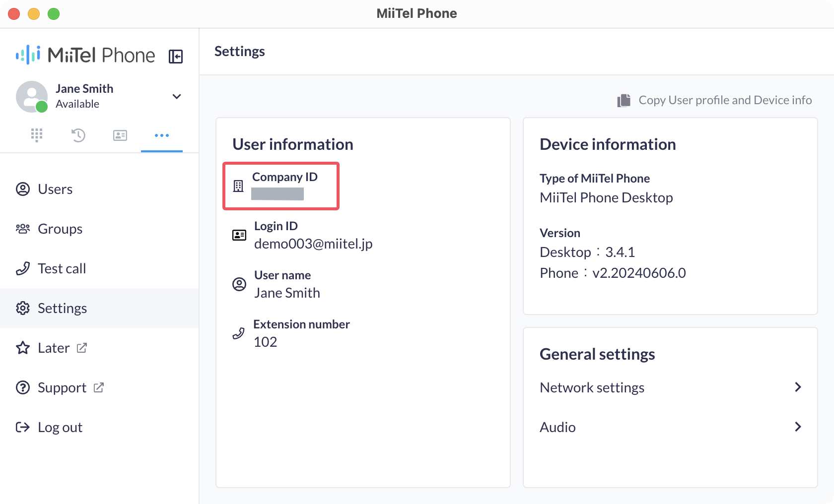Screen dimensions: 834x504
Task: Open Users in the sidebar
Action: tap(99, 189)
